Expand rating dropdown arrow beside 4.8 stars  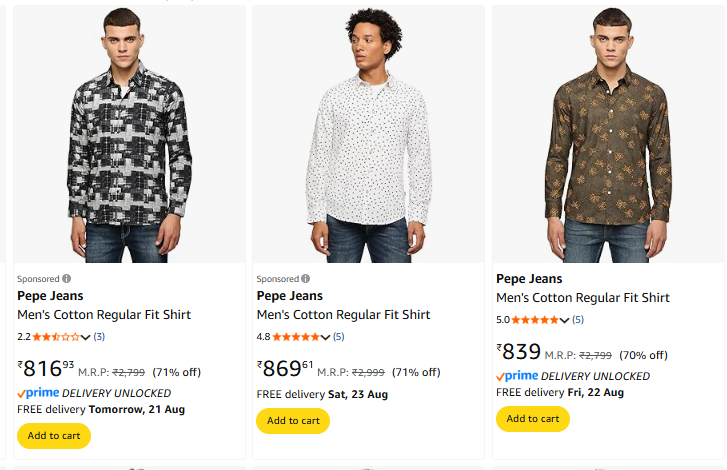pos(326,337)
